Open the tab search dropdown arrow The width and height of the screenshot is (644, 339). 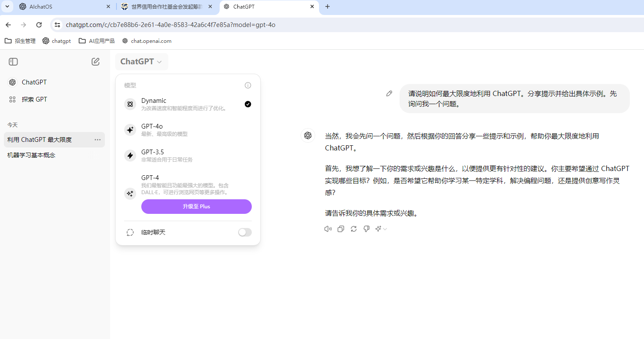[x=7, y=7]
